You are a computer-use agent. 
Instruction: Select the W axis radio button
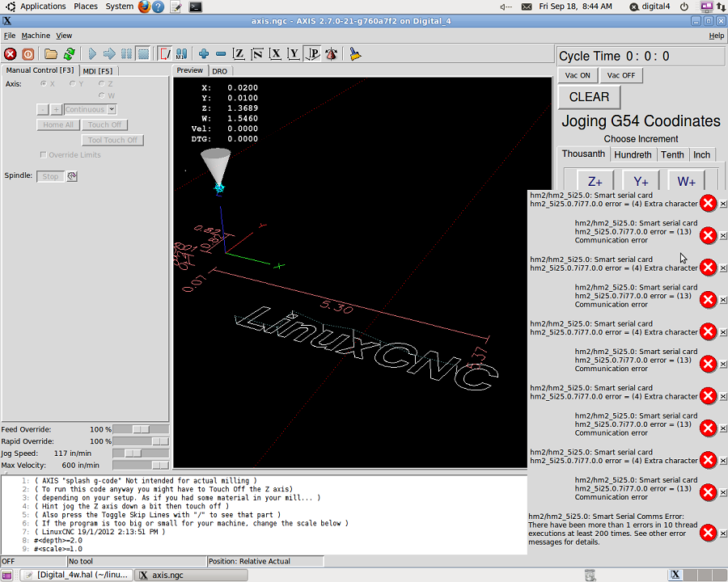101,95
